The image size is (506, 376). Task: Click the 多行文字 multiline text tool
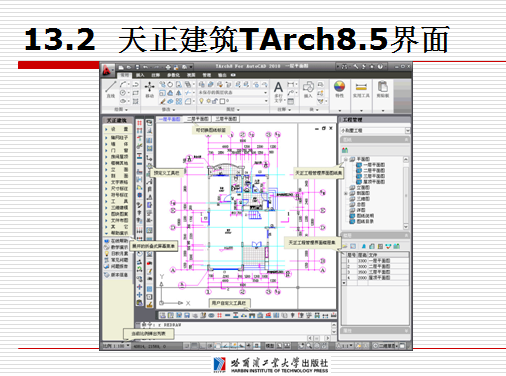278,92
